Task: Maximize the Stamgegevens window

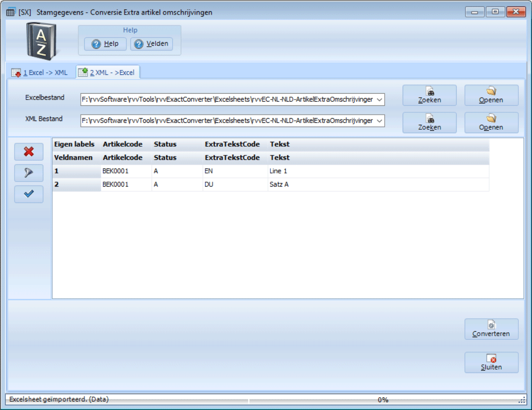Action: tap(495, 12)
